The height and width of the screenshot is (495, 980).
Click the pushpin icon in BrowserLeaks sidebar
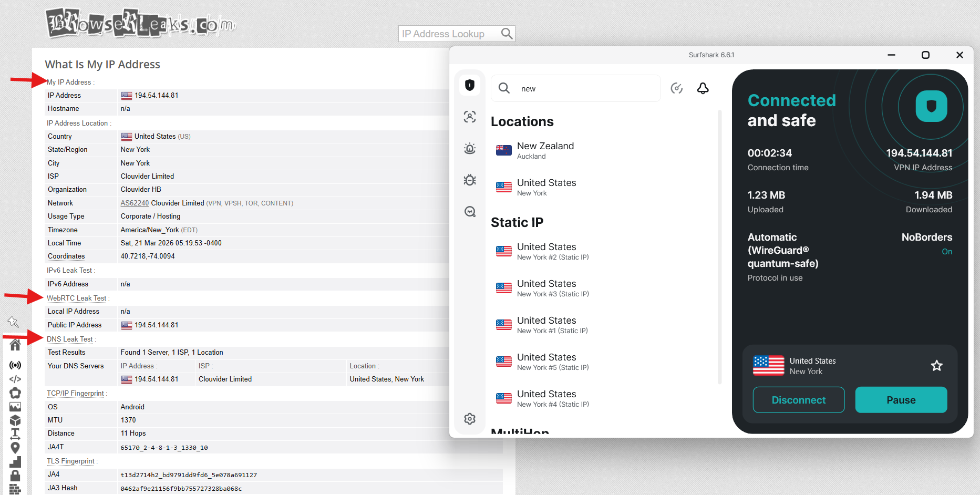13,322
